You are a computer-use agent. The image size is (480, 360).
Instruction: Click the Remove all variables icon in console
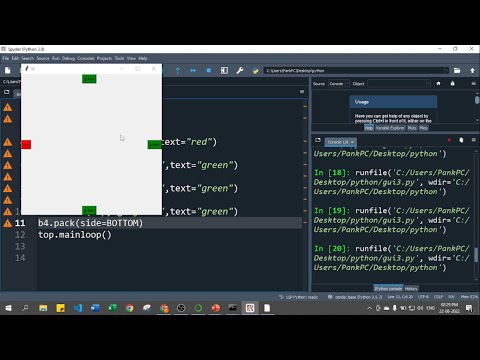(x=461, y=140)
